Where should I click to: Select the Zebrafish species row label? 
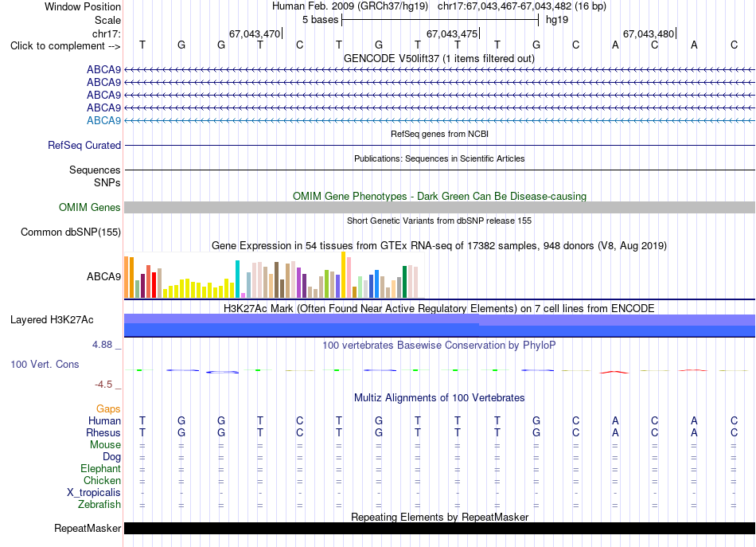pyautogui.click(x=99, y=504)
